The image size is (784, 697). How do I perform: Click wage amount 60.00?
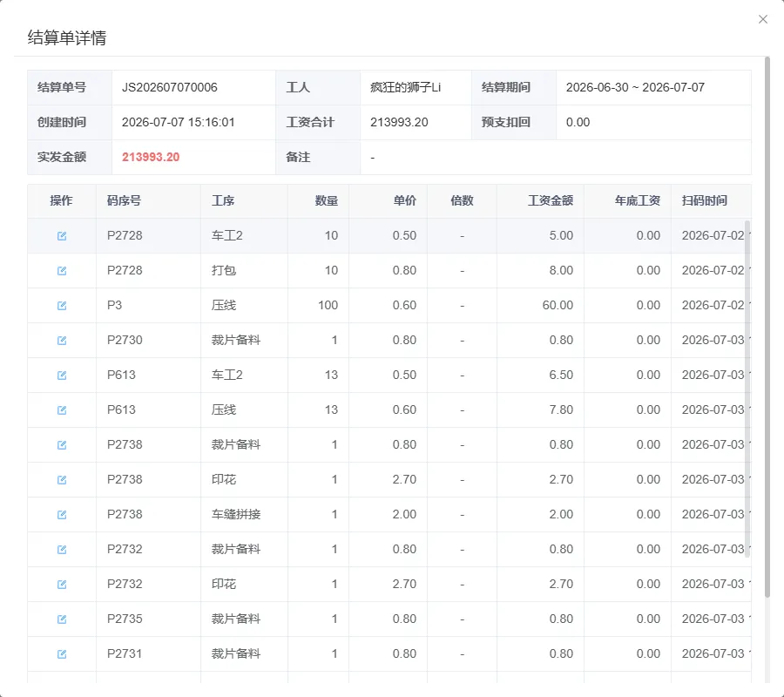point(558,305)
